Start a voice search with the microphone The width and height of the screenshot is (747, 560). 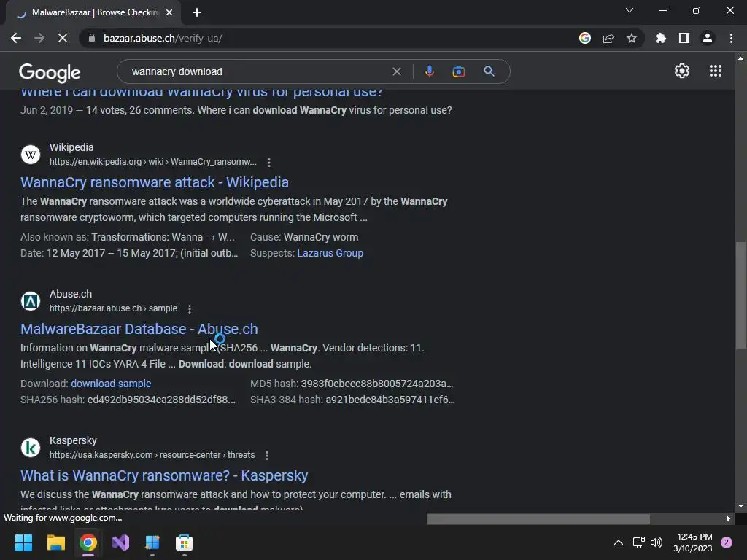click(429, 71)
